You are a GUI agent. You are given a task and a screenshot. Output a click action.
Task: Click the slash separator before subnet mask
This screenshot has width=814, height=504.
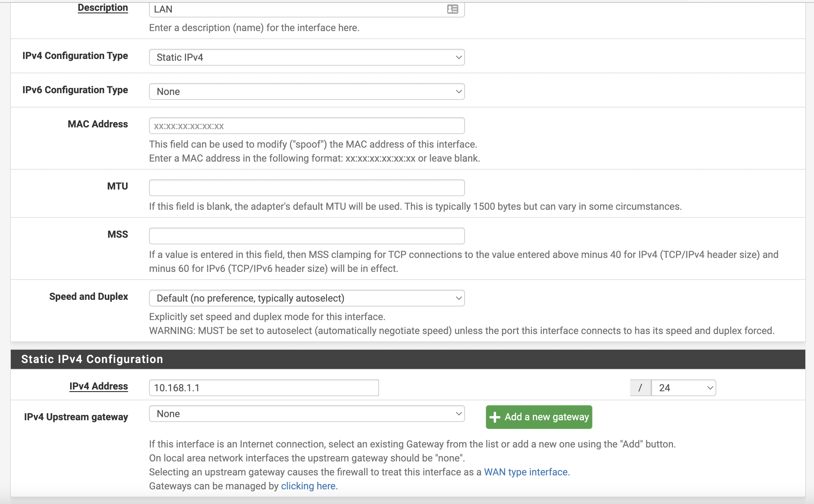click(x=640, y=388)
